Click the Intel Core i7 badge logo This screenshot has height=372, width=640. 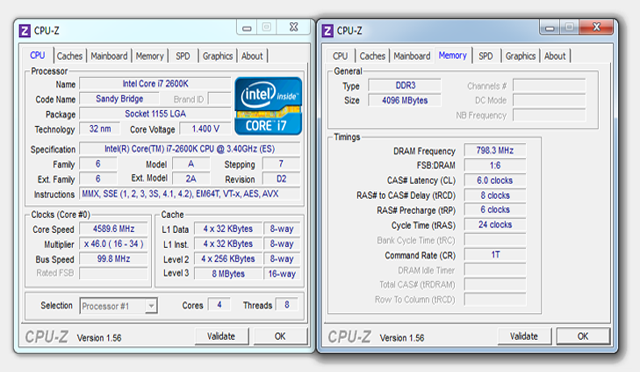[x=268, y=106]
